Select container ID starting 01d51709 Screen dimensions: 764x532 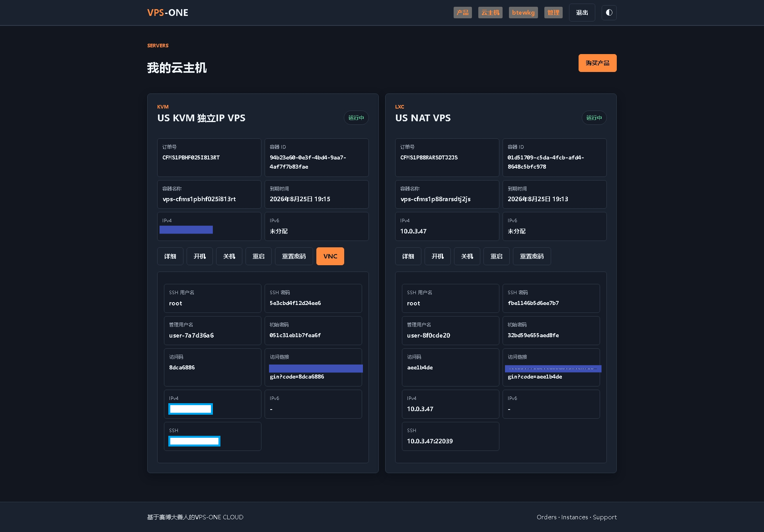546,162
